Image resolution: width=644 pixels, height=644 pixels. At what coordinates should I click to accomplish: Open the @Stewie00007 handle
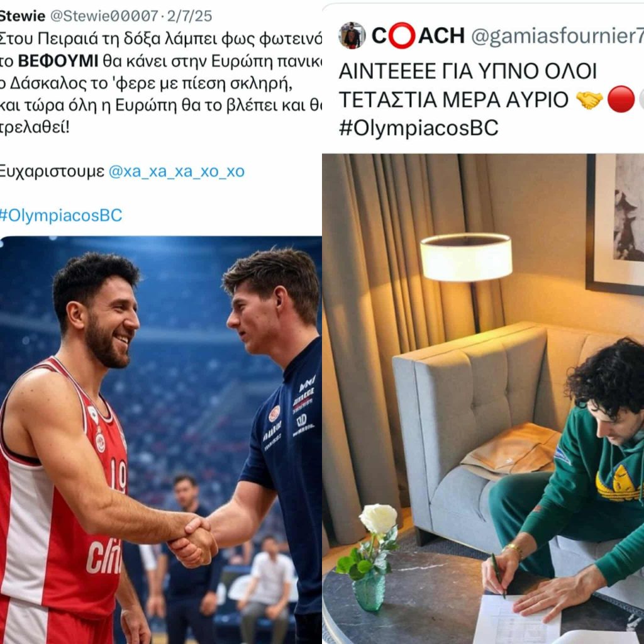click(104, 16)
